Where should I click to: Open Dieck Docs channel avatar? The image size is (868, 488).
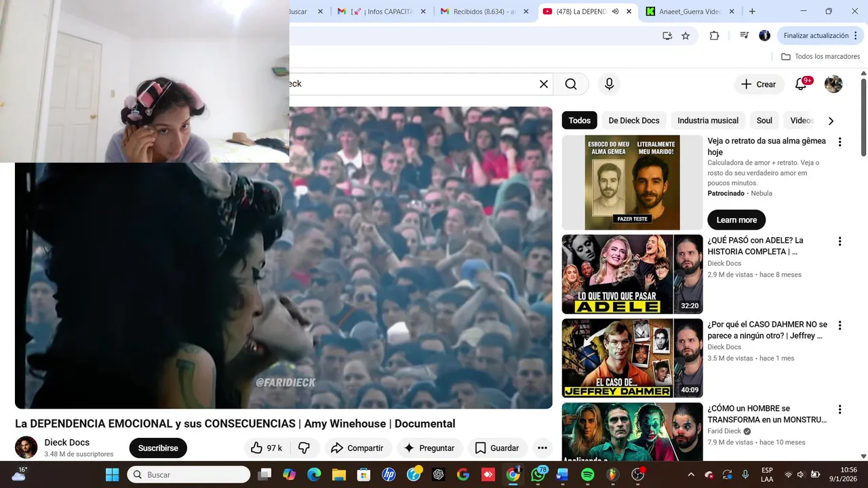tap(26, 447)
